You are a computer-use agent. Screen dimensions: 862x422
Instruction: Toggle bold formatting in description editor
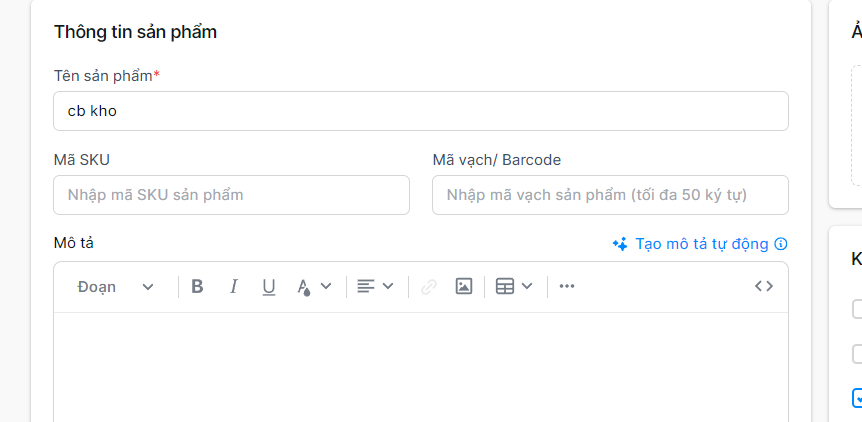pos(197,287)
